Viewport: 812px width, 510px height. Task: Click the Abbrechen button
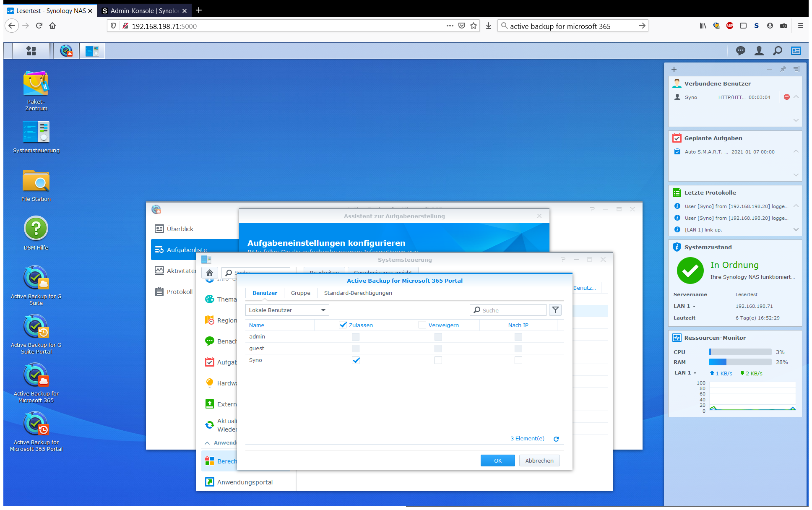[539, 461]
